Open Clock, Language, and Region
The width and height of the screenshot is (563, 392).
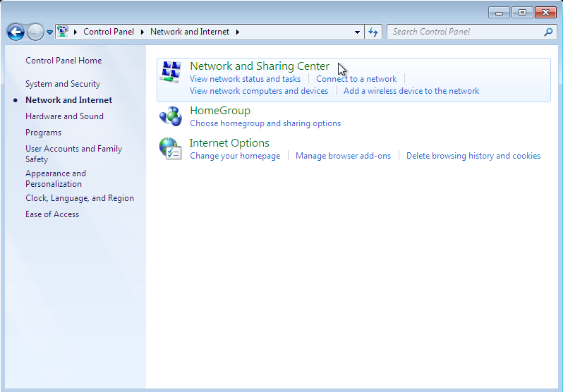[80, 198]
